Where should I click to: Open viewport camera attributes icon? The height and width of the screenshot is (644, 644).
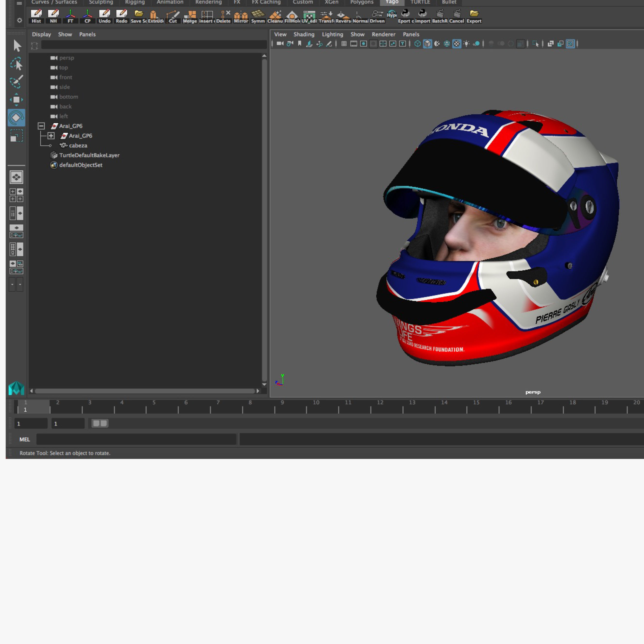pos(290,44)
